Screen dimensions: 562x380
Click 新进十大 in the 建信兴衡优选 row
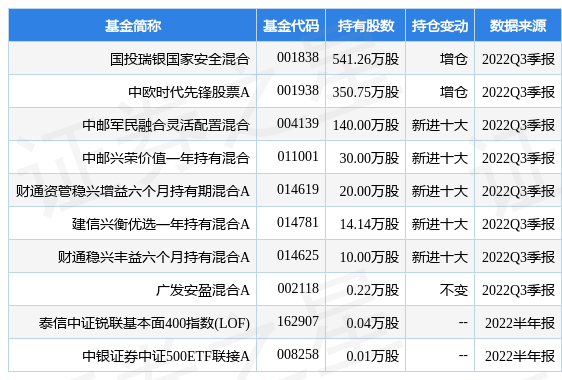pos(440,224)
